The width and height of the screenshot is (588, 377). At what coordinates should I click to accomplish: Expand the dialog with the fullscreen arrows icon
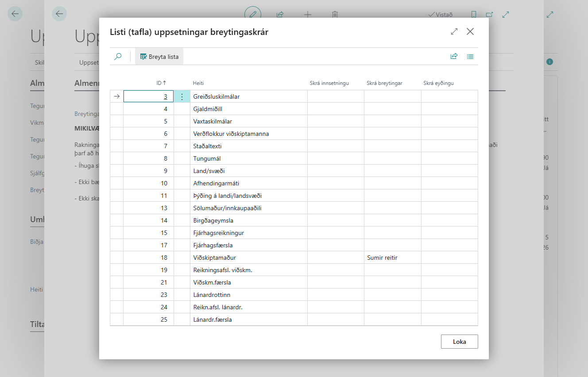(454, 31)
